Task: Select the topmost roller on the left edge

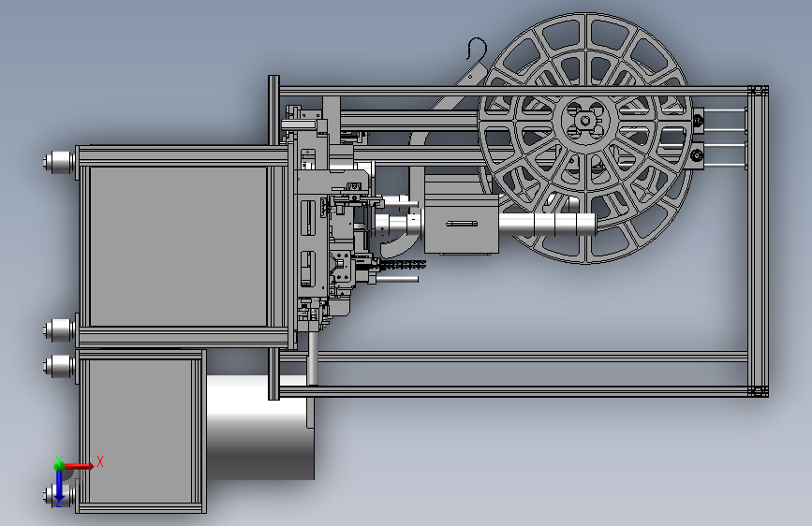Action: (x=59, y=162)
